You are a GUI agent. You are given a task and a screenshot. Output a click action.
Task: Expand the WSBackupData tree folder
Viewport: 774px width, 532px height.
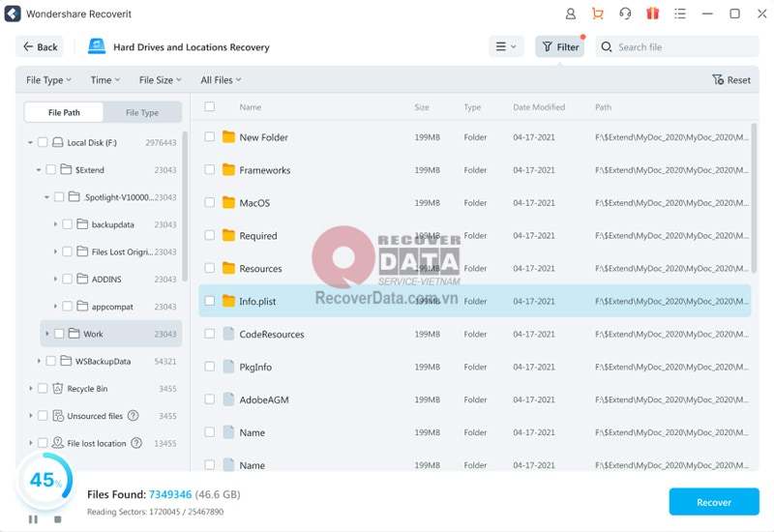(x=40, y=361)
